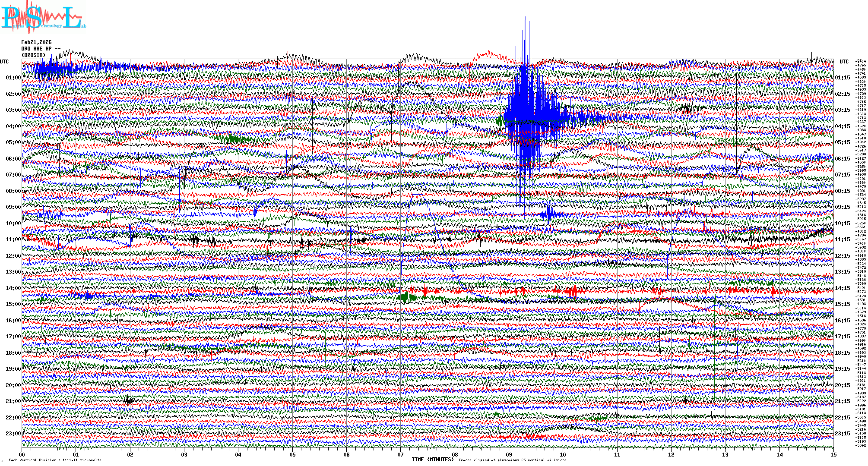Click the 14:15 time label on right

click(x=842, y=288)
